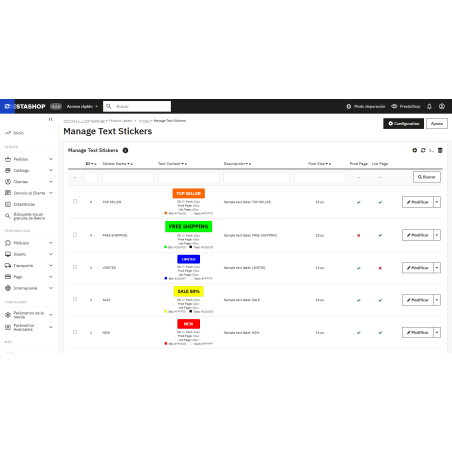Screen dimensions: 452x452
Task: Click Modificar for the SALE sticker
Action: tap(418, 300)
